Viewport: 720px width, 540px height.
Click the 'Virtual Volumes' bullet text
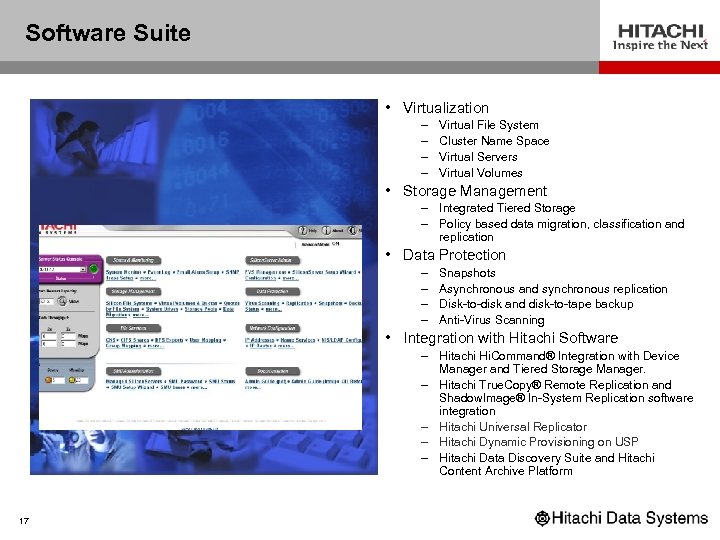(481, 173)
